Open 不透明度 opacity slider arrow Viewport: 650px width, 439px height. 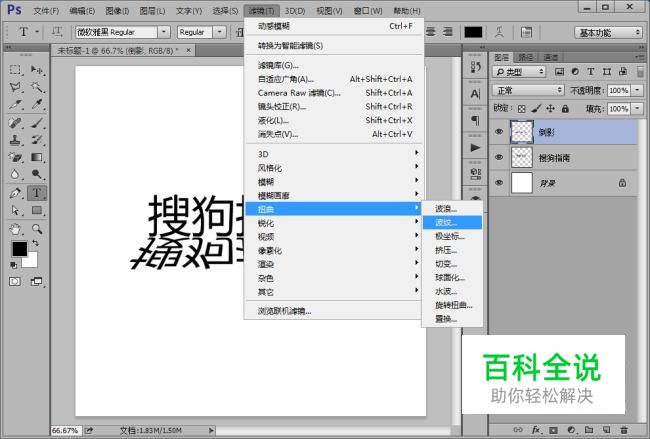[637, 90]
